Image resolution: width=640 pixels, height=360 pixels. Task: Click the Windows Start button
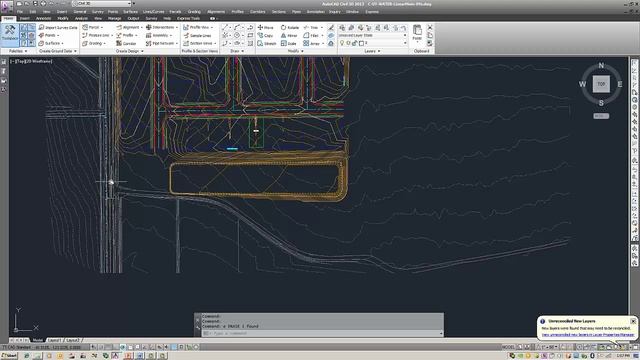(9, 356)
